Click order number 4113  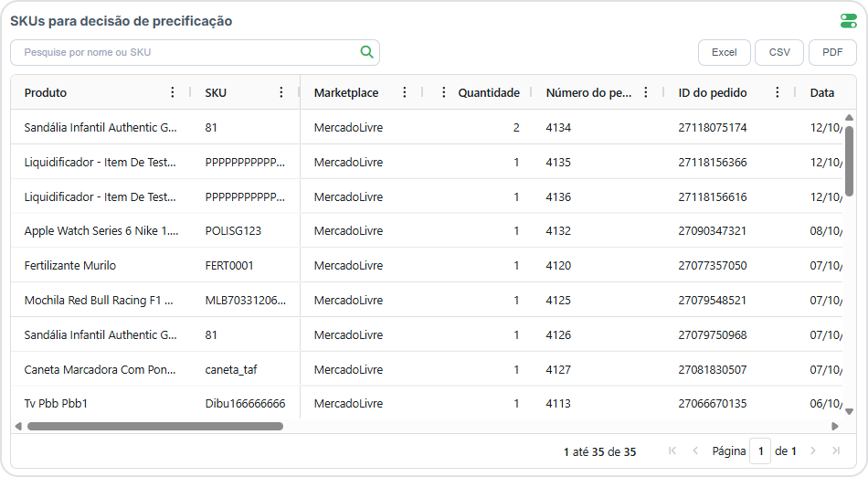pyautogui.click(x=558, y=403)
